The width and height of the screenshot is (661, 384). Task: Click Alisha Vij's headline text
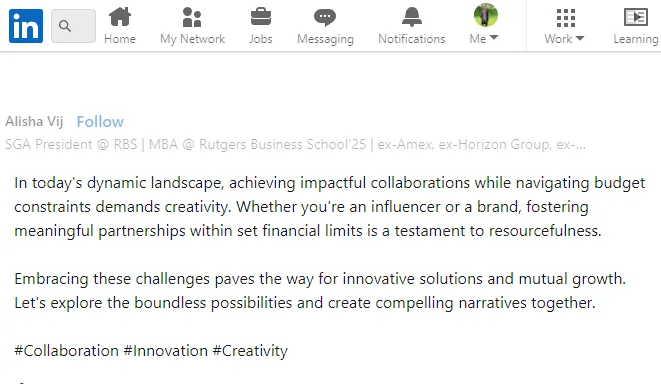click(295, 145)
